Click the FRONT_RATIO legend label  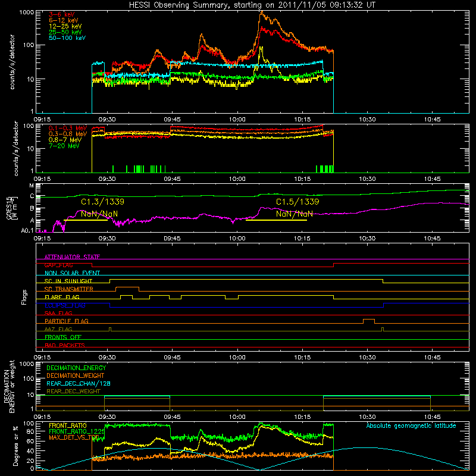(x=68, y=425)
